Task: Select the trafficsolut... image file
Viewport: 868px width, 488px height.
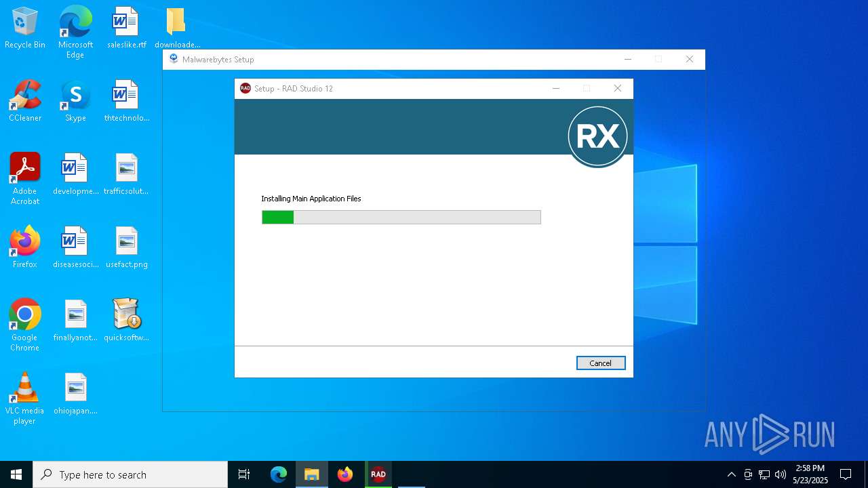Action: click(x=126, y=174)
